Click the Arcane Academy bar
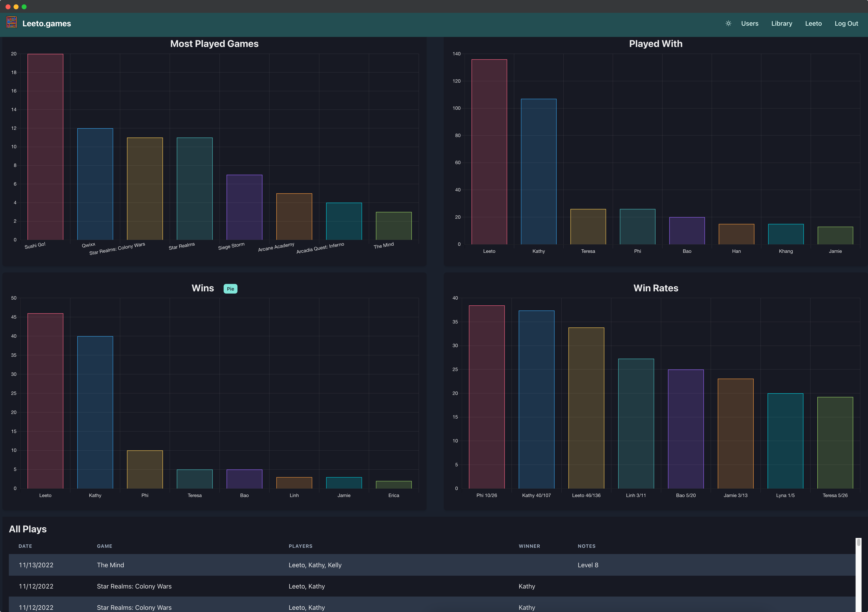868x612 pixels. [x=294, y=217]
